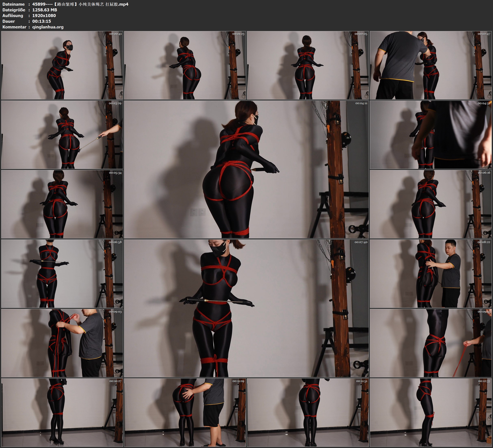Click the Dateiname .mp4 file name text
Viewport: 493px width, 448px height.
[80, 4]
